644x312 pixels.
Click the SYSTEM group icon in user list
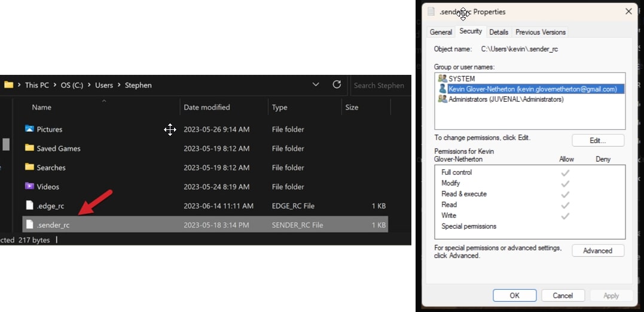click(x=442, y=78)
